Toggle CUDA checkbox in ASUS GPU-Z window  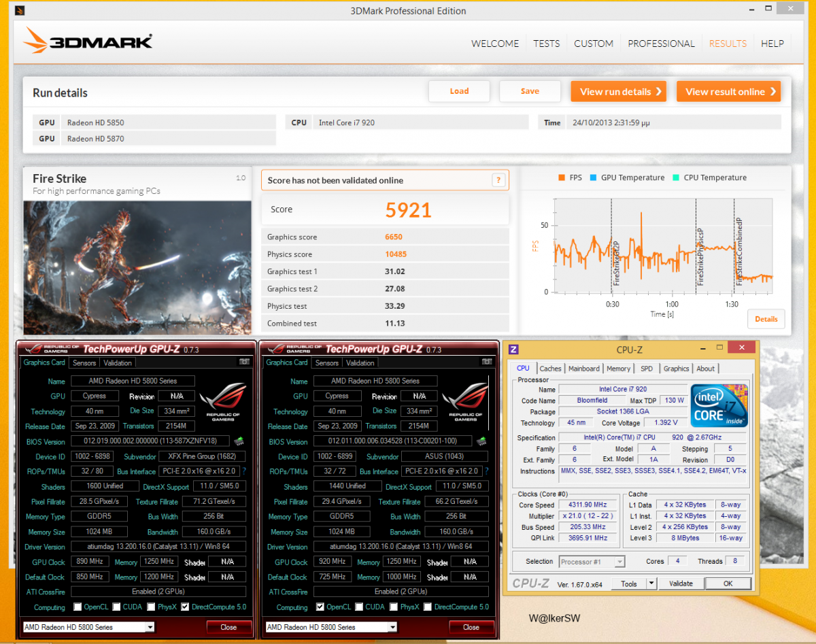pos(360,607)
